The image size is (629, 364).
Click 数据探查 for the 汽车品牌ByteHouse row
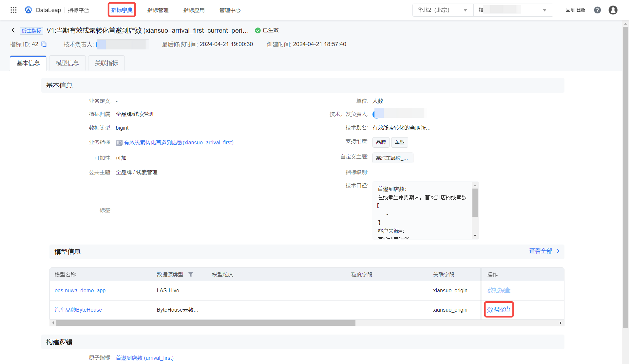point(499,310)
